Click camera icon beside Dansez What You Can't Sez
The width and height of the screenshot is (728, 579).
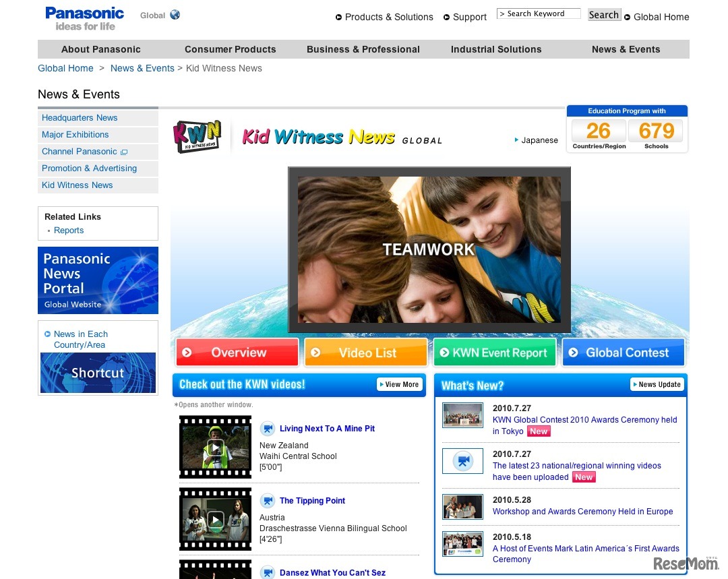click(x=268, y=572)
